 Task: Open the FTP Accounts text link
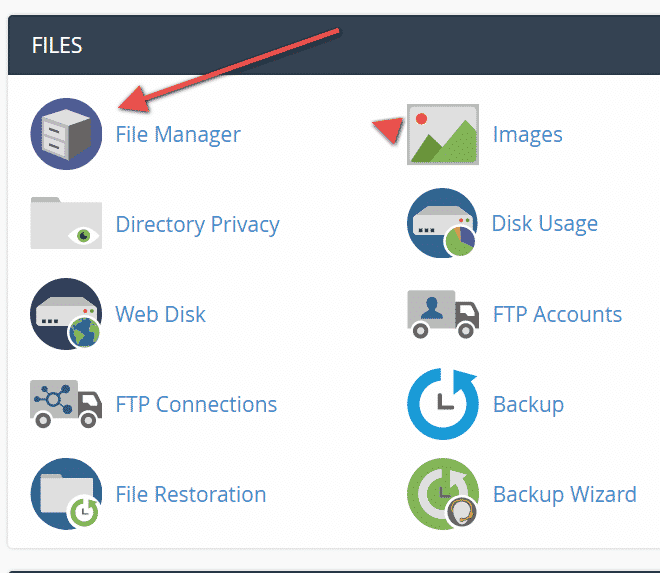coord(557,314)
